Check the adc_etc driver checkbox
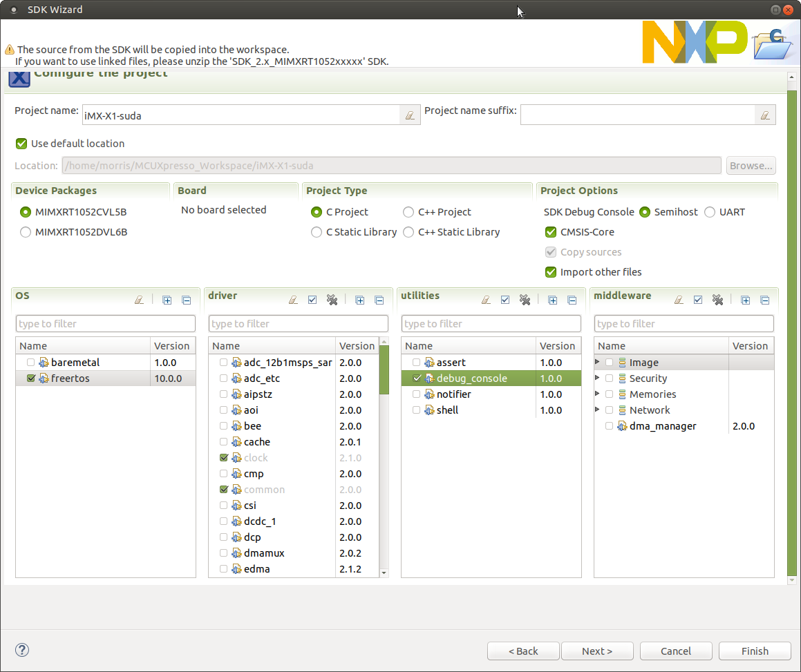The image size is (801, 672). 223,378
